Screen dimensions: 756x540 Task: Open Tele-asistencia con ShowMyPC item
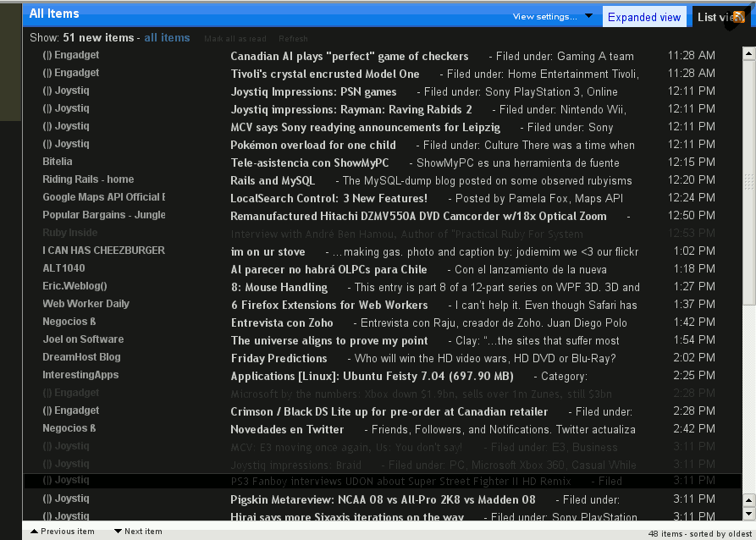pyautogui.click(x=310, y=163)
